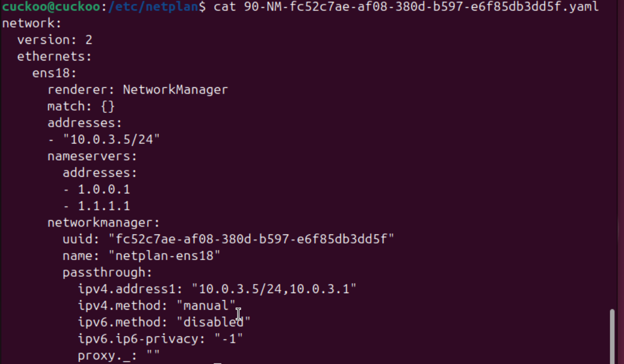
Task: Click the 1.1.1.1 nameserver entry
Action: pos(104,206)
